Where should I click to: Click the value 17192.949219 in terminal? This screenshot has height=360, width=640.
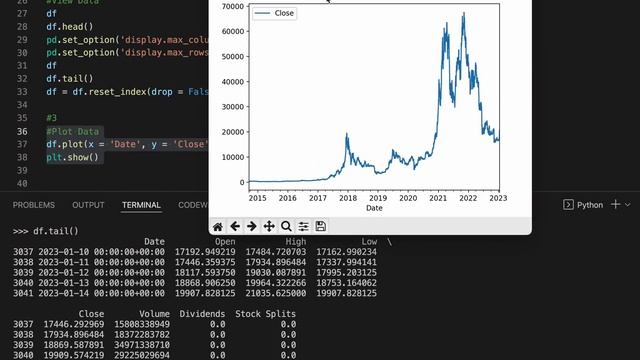205,252
